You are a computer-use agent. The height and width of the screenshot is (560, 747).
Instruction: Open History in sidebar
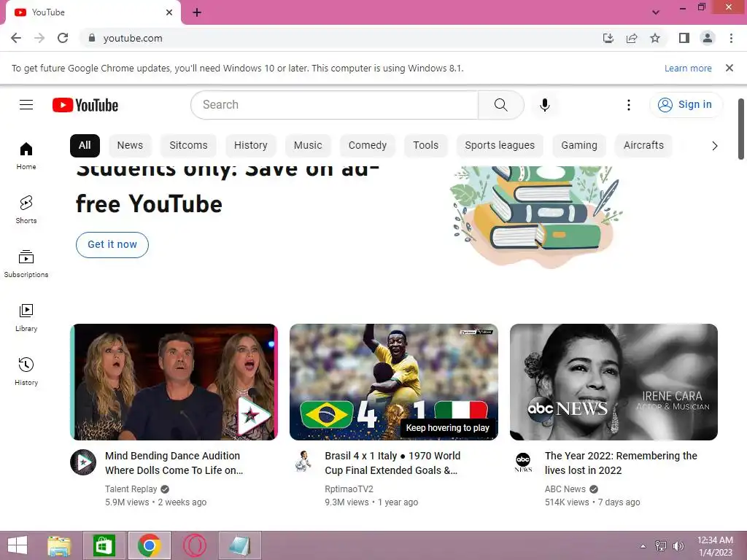[x=26, y=371]
